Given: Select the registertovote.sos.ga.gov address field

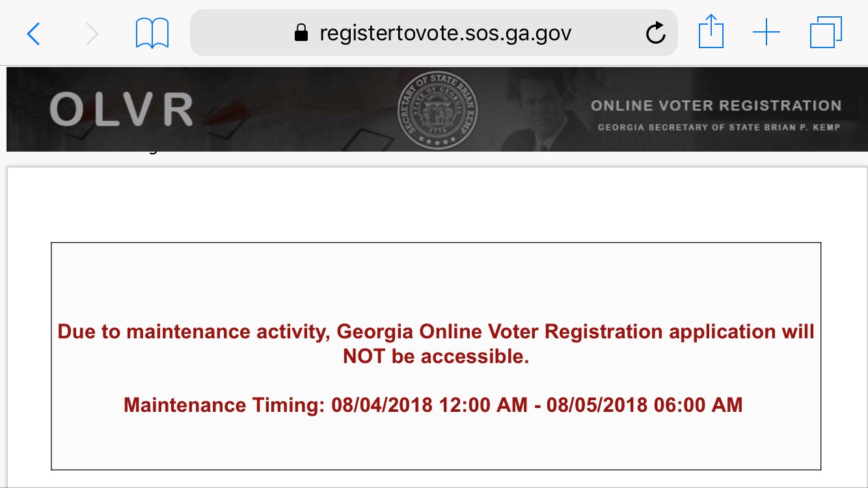Looking at the screenshot, I should [445, 33].
